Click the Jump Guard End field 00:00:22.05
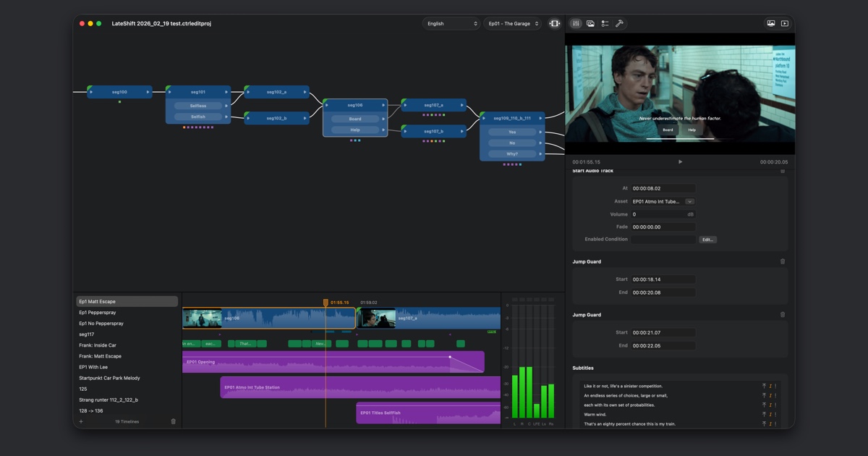 [663, 346]
